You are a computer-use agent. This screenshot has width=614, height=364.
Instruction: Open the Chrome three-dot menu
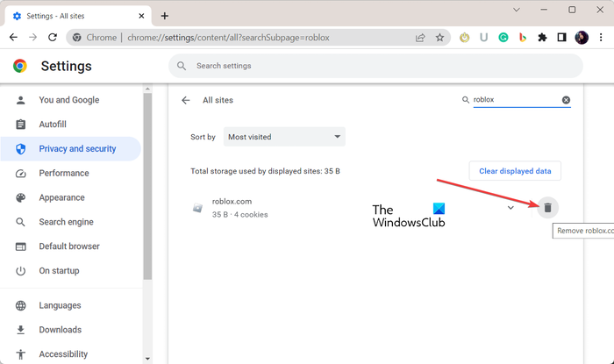[601, 38]
